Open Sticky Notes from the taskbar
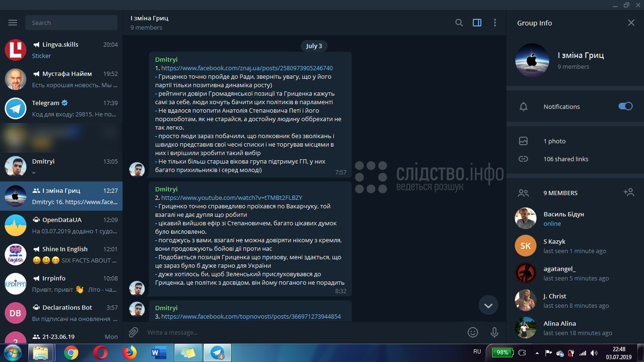This screenshot has height=362, width=644. tap(188, 353)
